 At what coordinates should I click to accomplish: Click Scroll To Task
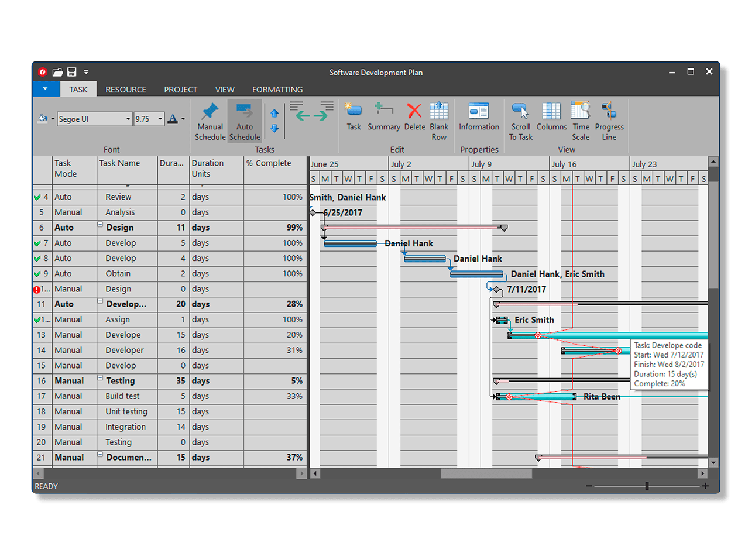pyautogui.click(x=520, y=120)
